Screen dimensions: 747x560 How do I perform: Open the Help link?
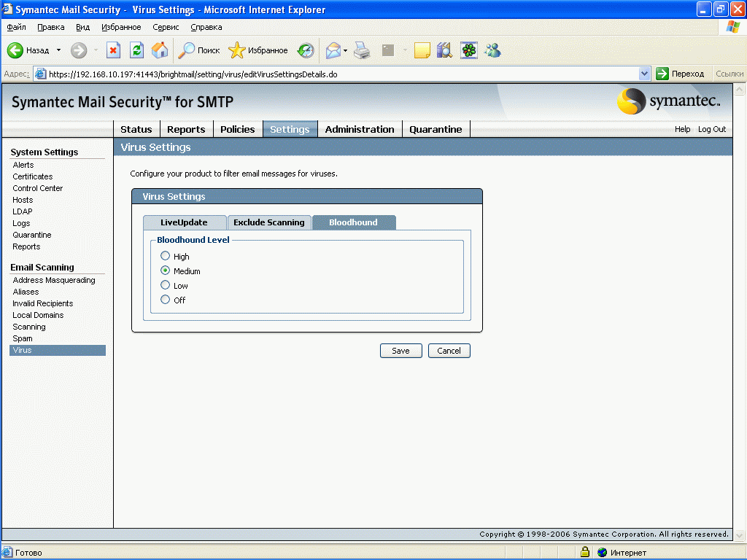[x=682, y=129]
